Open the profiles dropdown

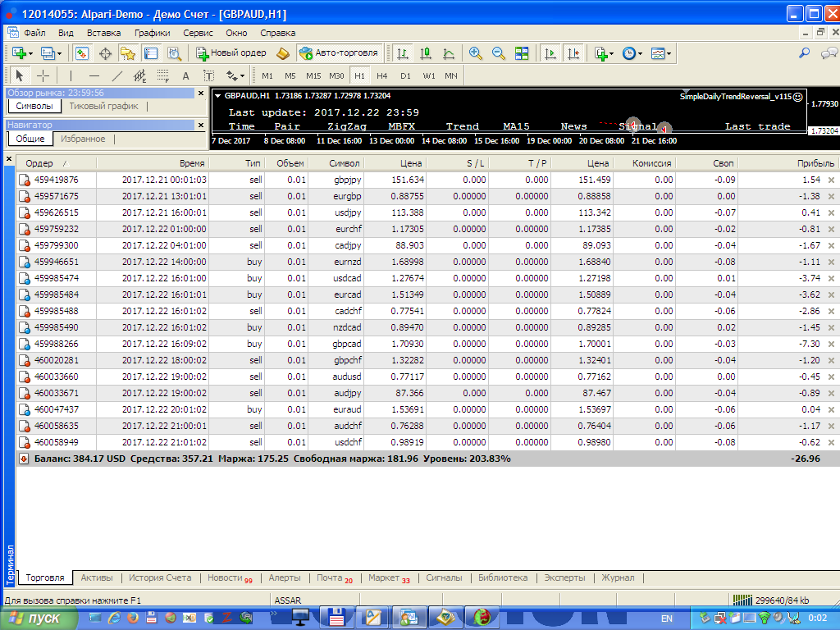[52, 53]
